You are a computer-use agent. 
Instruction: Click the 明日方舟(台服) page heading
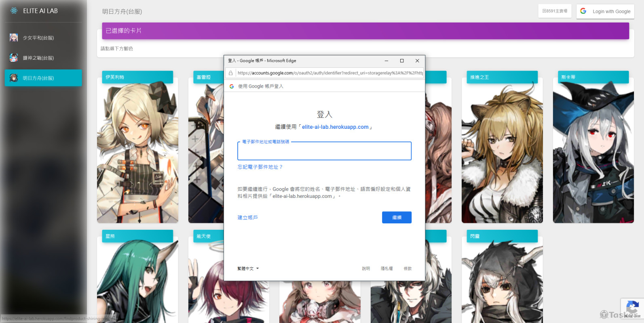point(122,11)
